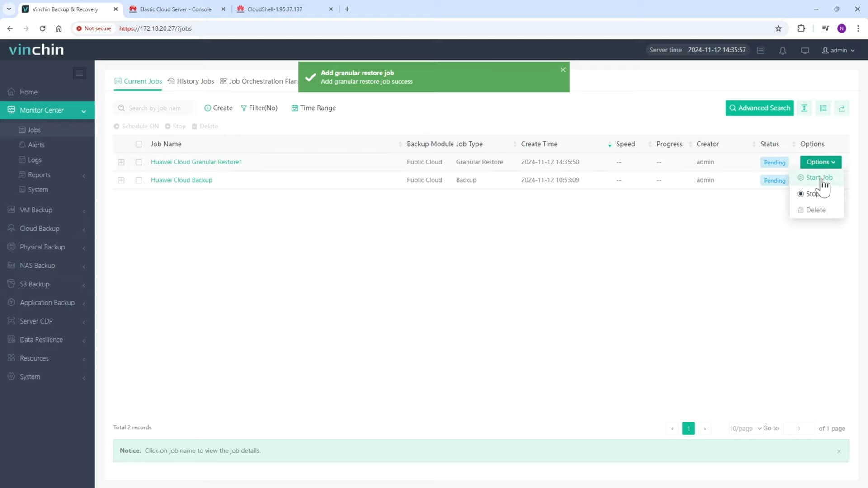This screenshot has width=868, height=488.
Task: Open the Job Orchestration Plan tab
Action: [259, 81]
